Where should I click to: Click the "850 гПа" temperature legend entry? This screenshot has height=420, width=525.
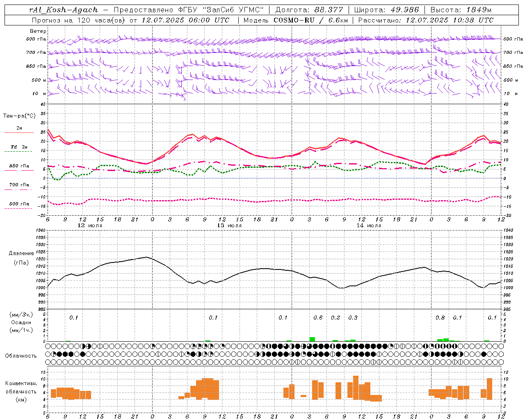19,166
